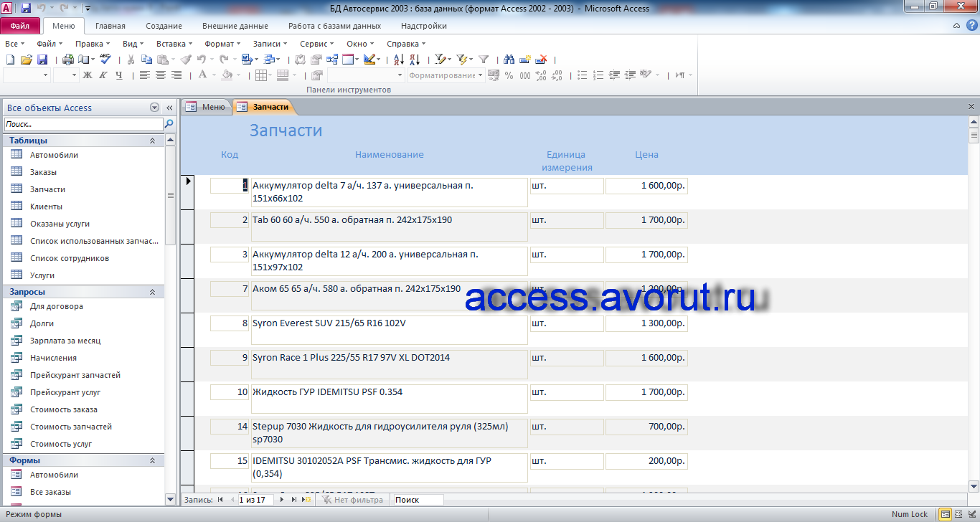Open the 'Зарплата за месяц' query
The width and height of the screenshot is (980, 522).
pyautogui.click(x=65, y=341)
